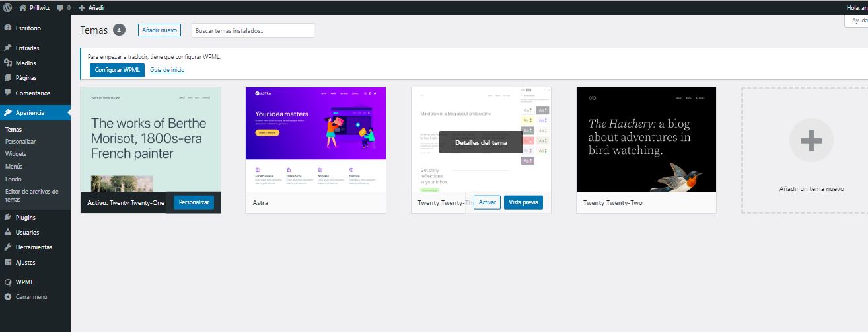Click Personalizar on Twenty Twenty-One theme
Screen dimensions: 868x332
point(194,202)
